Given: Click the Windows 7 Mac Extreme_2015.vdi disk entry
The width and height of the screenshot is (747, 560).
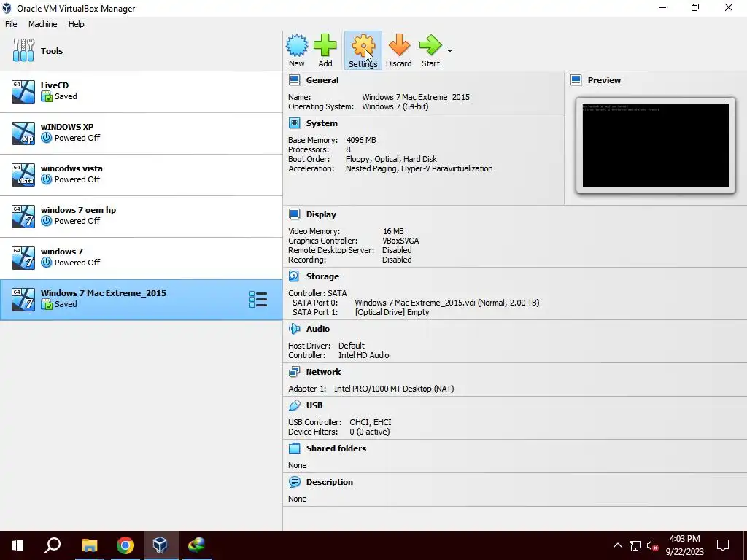Looking at the screenshot, I should click(x=447, y=303).
